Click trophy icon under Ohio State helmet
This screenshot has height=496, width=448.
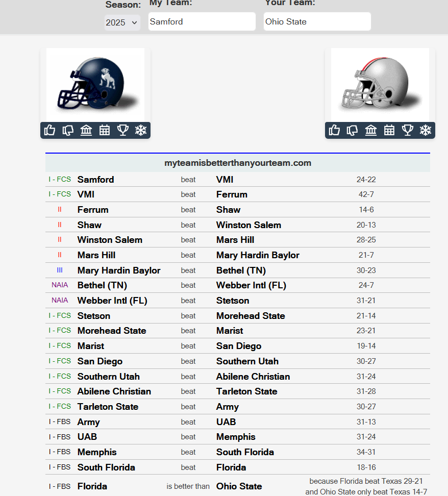[x=408, y=130]
